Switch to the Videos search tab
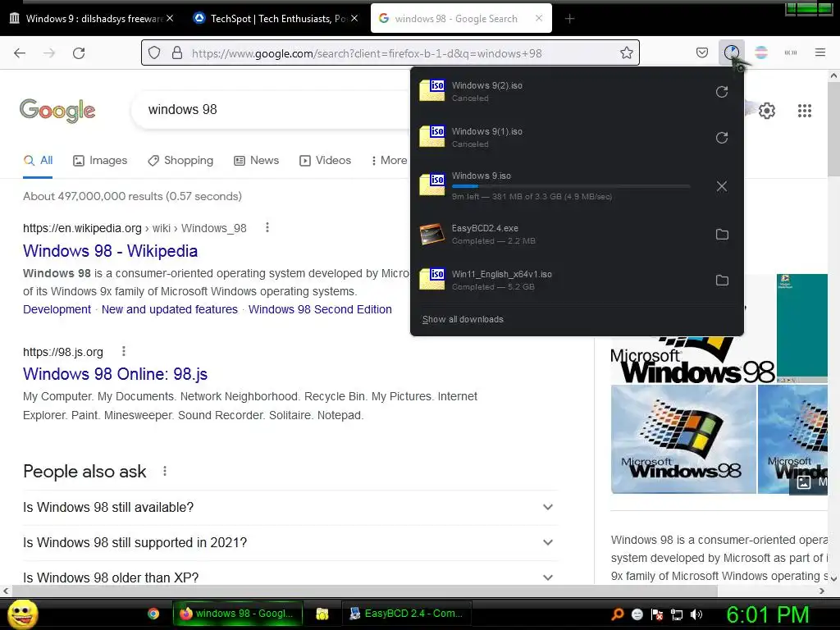Screen dimensions: 840x630 pos(325,160)
